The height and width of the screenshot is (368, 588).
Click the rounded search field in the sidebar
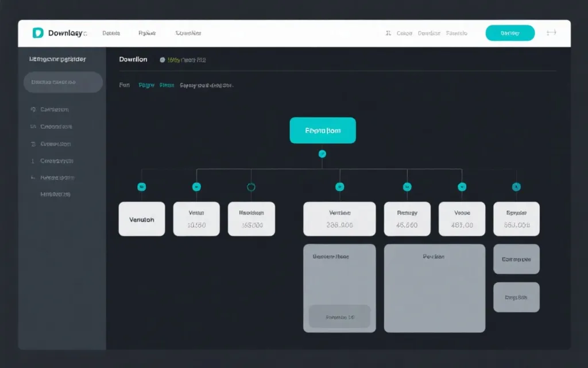click(63, 82)
